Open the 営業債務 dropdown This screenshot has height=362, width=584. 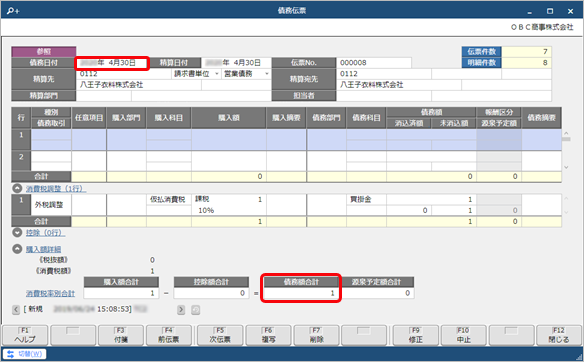click(x=267, y=74)
